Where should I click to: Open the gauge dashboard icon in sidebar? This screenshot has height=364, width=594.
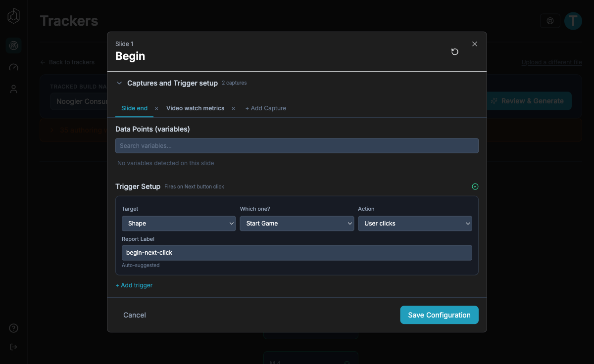pyautogui.click(x=14, y=67)
